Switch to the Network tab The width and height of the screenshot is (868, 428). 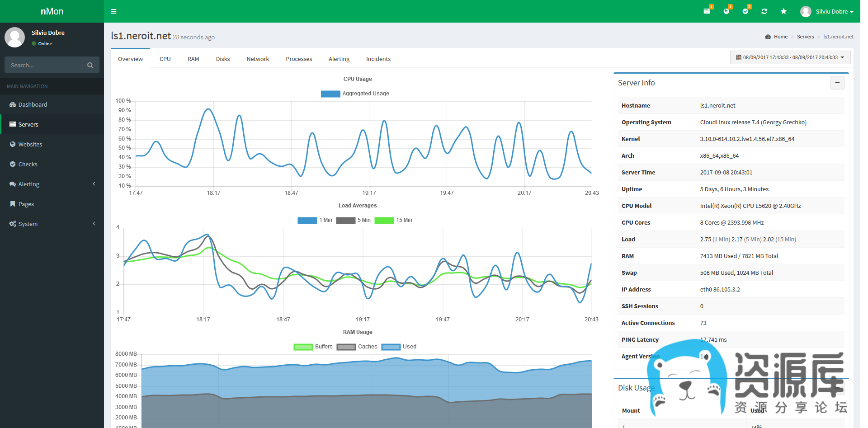tap(258, 59)
